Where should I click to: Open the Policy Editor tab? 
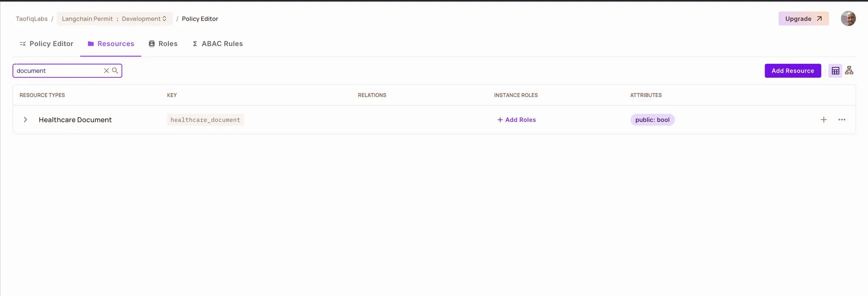[47, 44]
